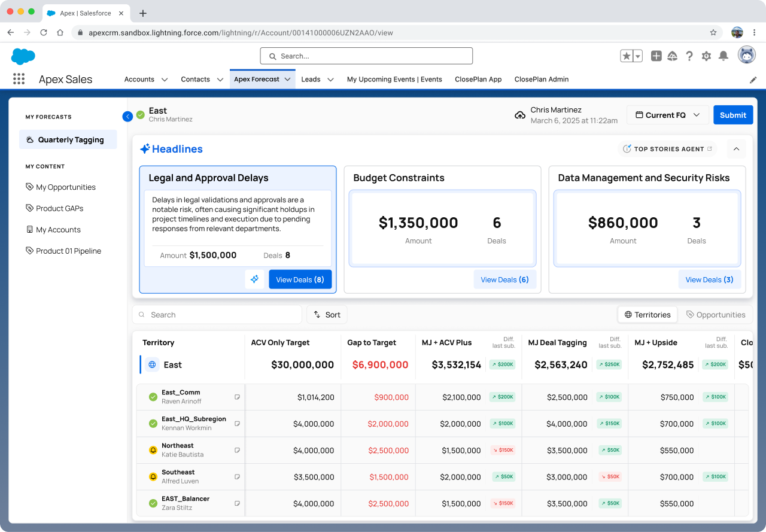Select Quarterly Tagging forecast

[68, 139]
